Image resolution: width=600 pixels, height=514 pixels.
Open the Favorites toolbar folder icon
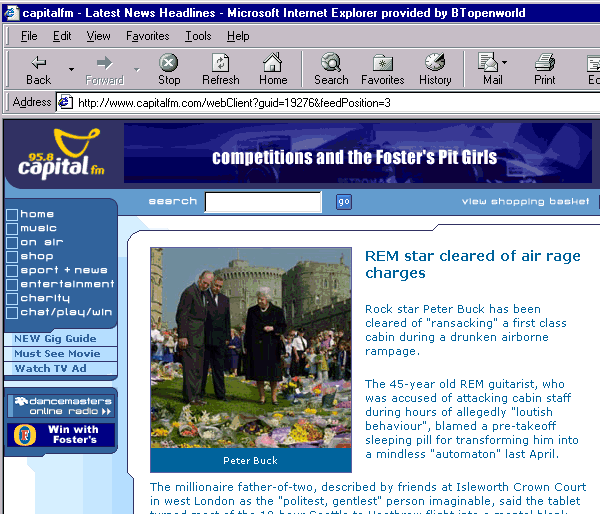(x=383, y=63)
